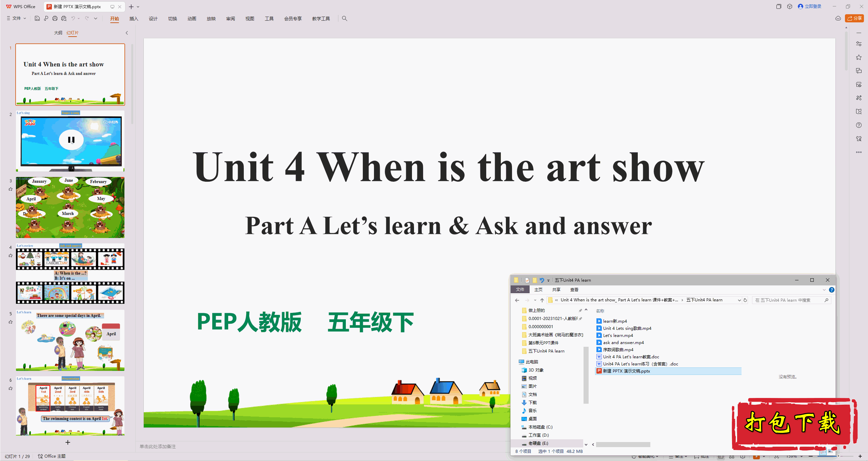Click the export-to-PDF icon beside Save
Viewport: 868px width, 461px height.
coord(46,19)
